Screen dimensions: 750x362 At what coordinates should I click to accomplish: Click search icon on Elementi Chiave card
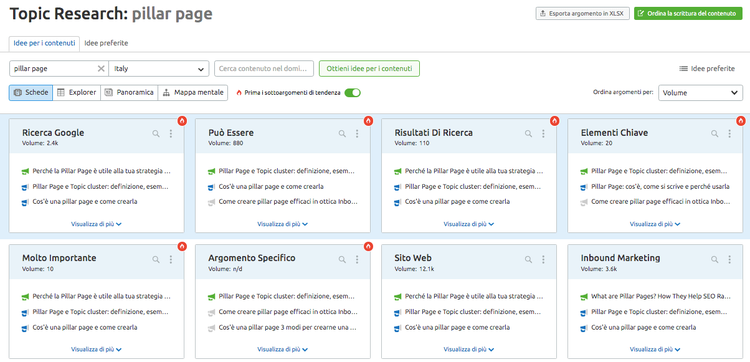click(x=715, y=134)
